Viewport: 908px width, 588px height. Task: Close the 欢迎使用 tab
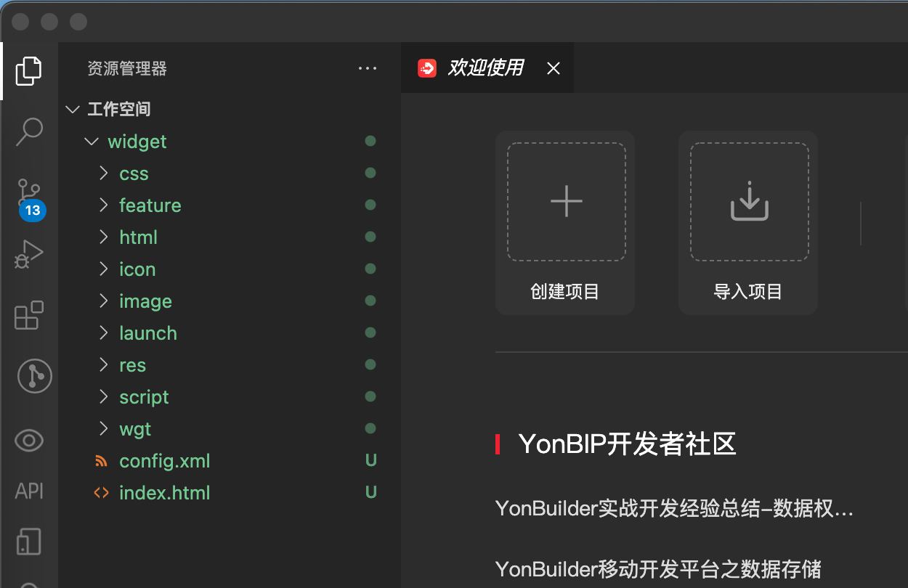click(554, 68)
